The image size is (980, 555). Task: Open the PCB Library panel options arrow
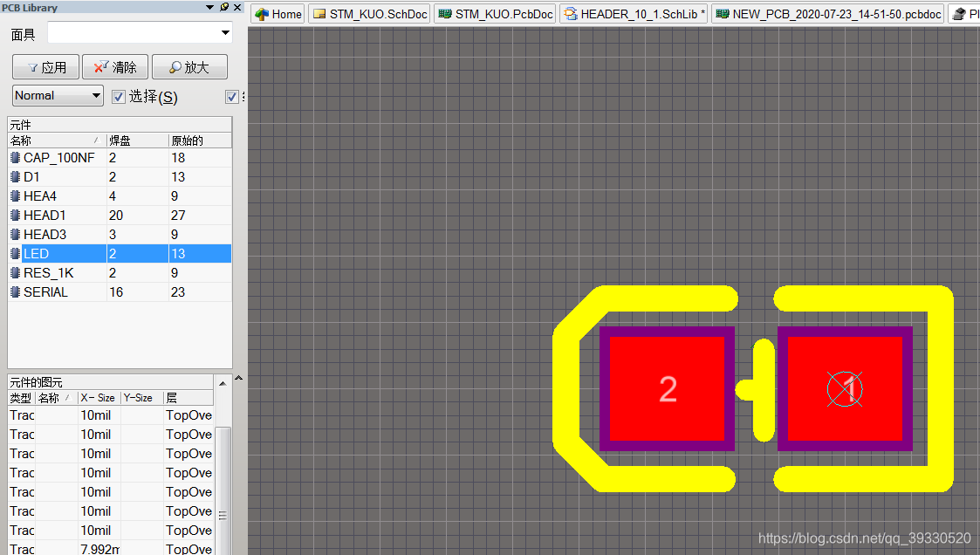click(x=210, y=7)
